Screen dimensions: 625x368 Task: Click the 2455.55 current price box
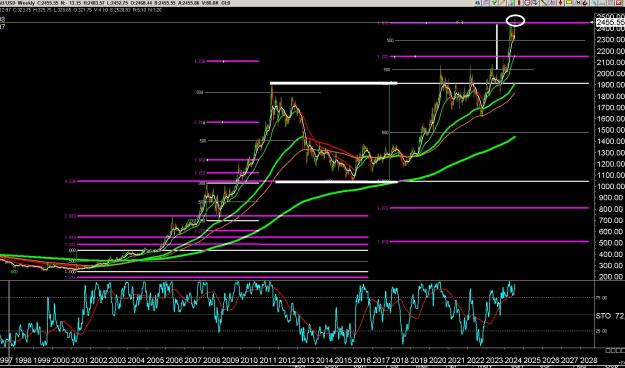point(610,23)
